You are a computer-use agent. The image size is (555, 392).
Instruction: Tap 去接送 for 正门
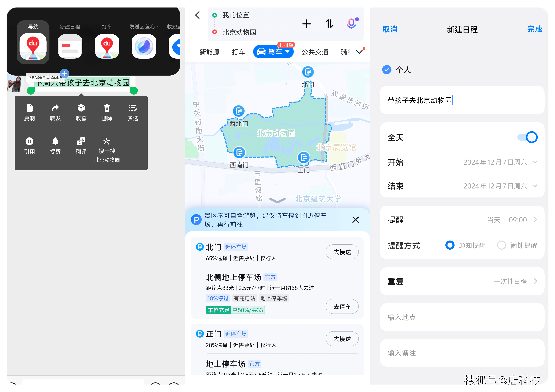coord(342,339)
